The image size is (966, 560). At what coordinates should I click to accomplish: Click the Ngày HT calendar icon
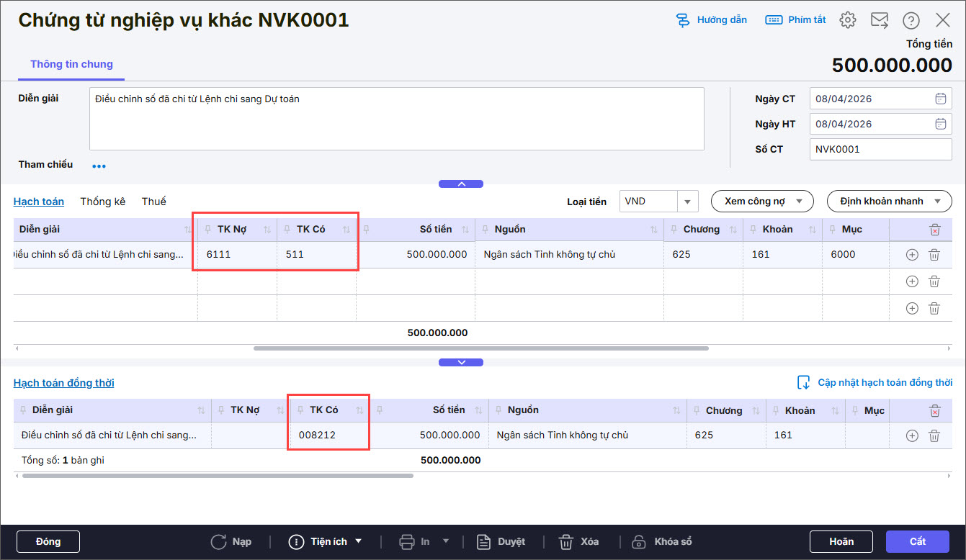click(x=940, y=124)
